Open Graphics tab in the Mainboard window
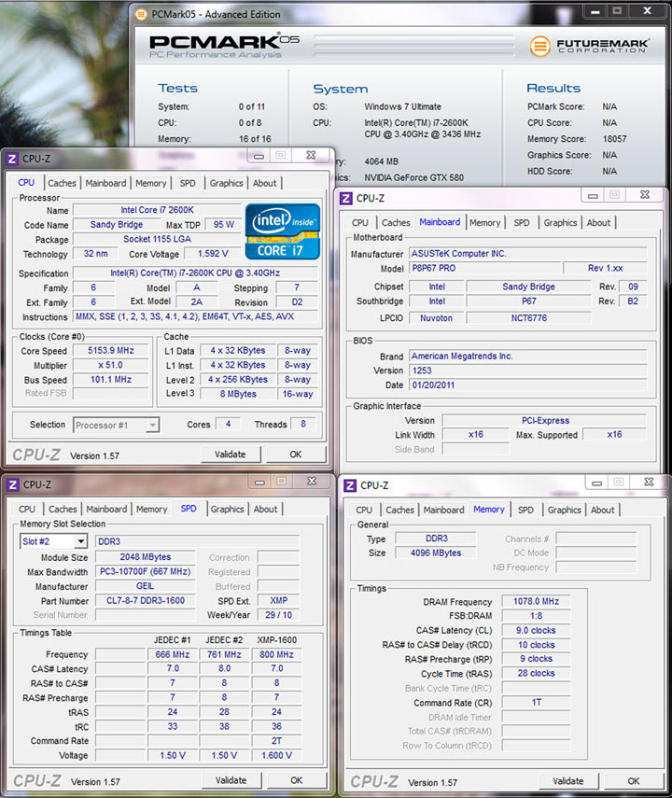672x798 pixels. coord(560,223)
